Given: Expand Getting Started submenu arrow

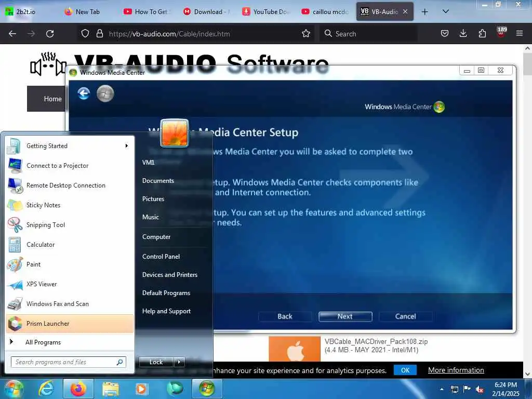Looking at the screenshot, I should click(x=127, y=146).
